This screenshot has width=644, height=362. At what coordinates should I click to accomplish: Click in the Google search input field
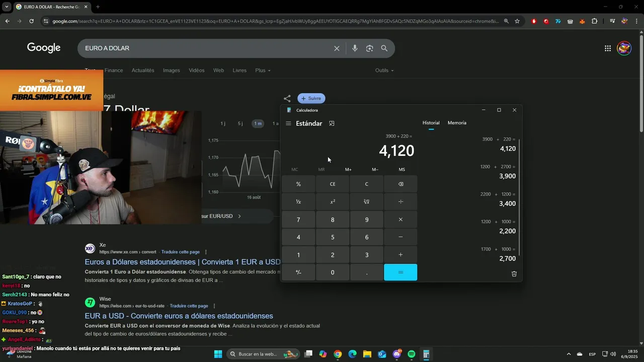206,48
